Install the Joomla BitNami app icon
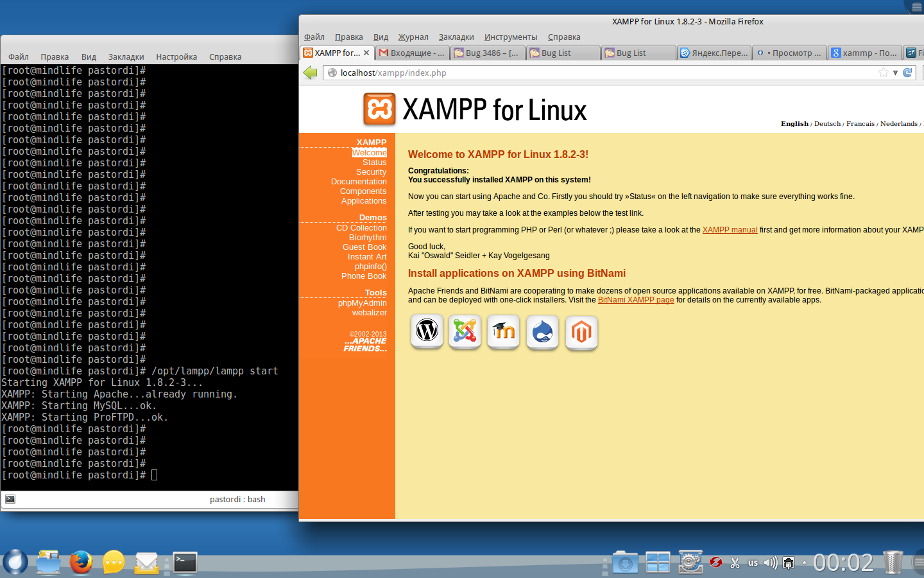The height and width of the screenshot is (578, 924). [x=465, y=331]
